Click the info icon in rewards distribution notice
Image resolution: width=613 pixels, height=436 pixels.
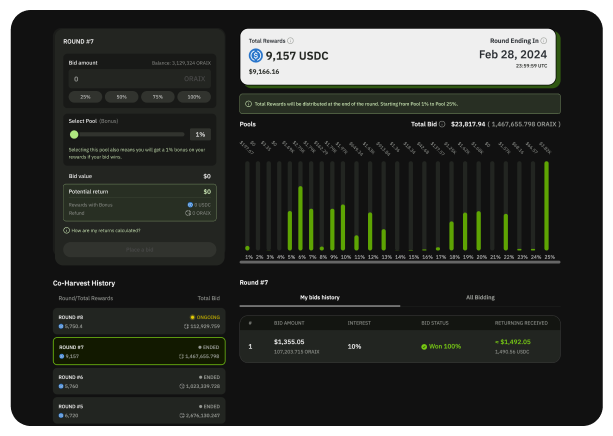[x=248, y=104]
